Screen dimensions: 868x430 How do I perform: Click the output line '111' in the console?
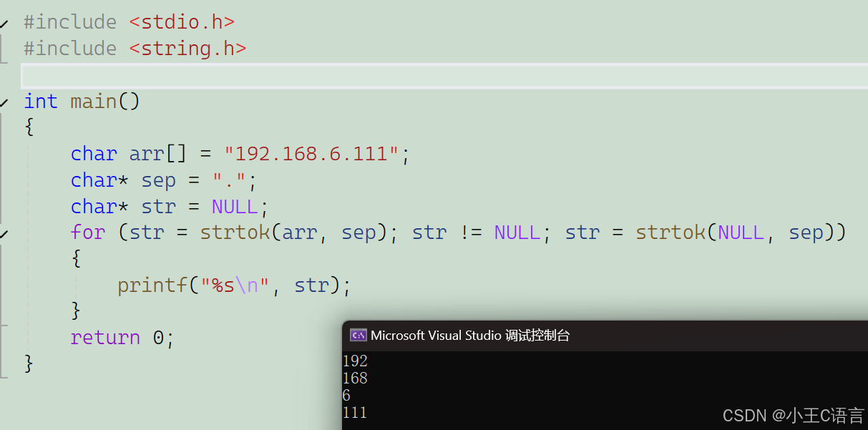pyautogui.click(x=355, y=413)
